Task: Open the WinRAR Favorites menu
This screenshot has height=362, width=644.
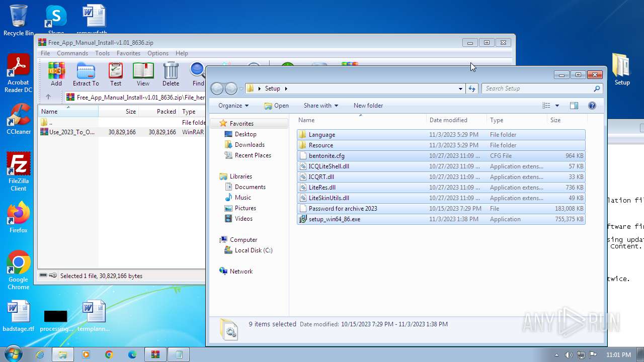Action: (x=128, y=53)
